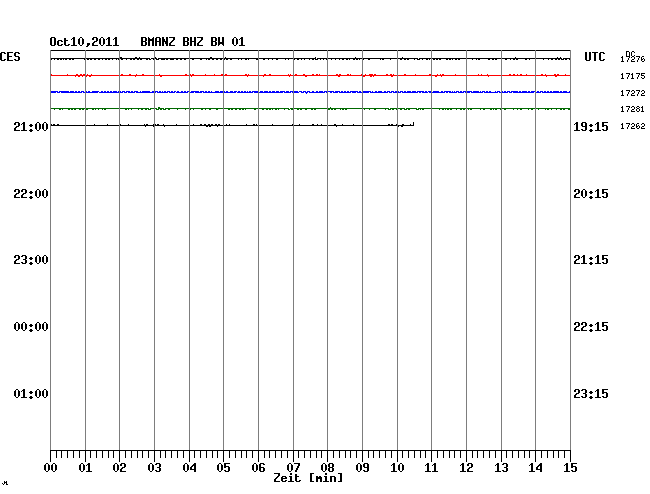Viewport: 650px width, 494px height.
Task: Click the channel label 'BHZ'
Action: (x=193, y=42)
